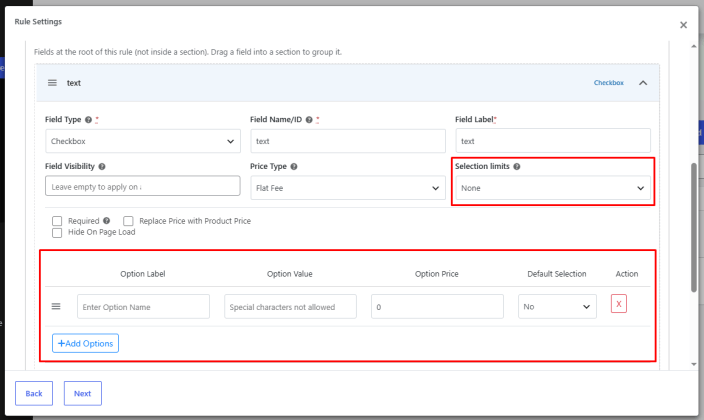This screenshot has width=704, height=420.
Task: Open the Default Selection No dropdown
Action: tap(557, 306)
